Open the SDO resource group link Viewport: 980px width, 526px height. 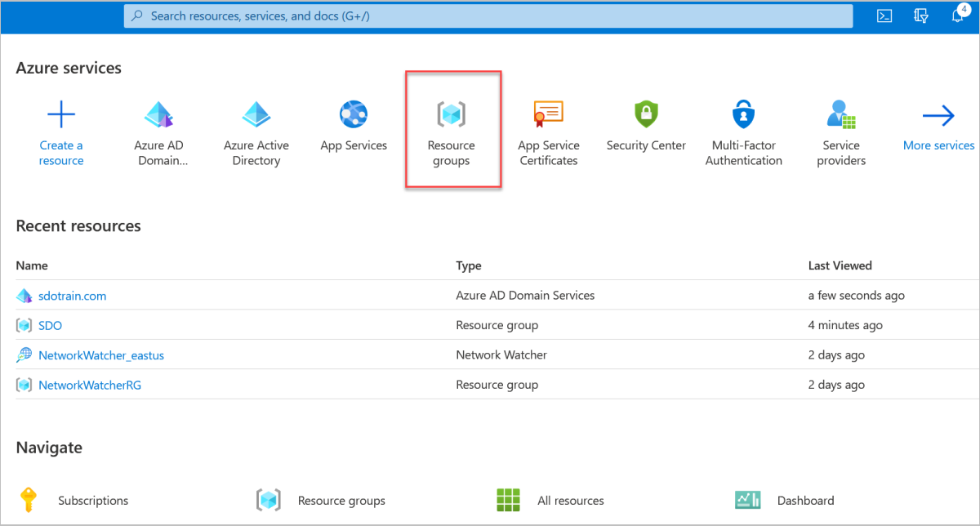coord(50,325)
